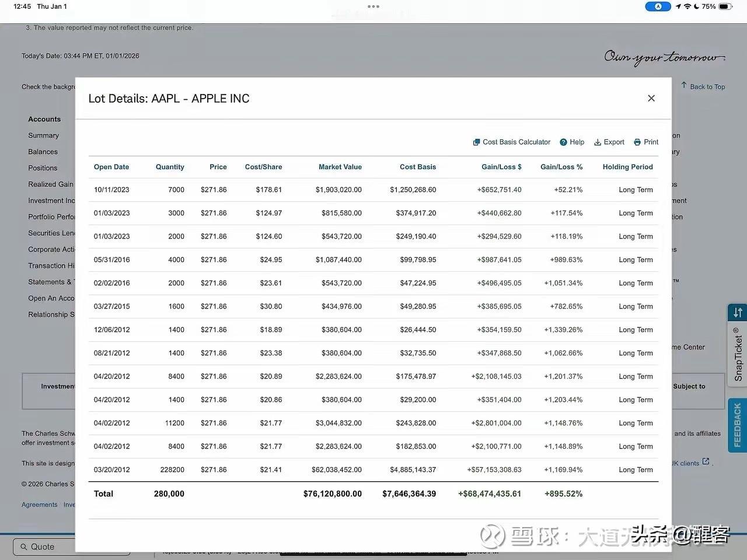Open the Open An Account menu item
The width and height of the screenshot is (747, 560).
coord(51,298)
